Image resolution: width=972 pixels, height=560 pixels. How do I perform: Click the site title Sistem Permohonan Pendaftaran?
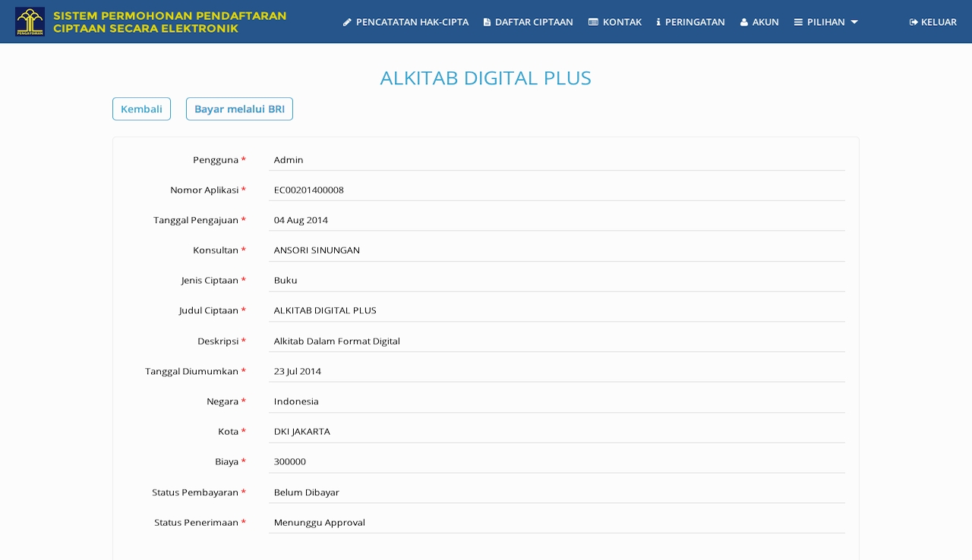click(x=170, y=22)
